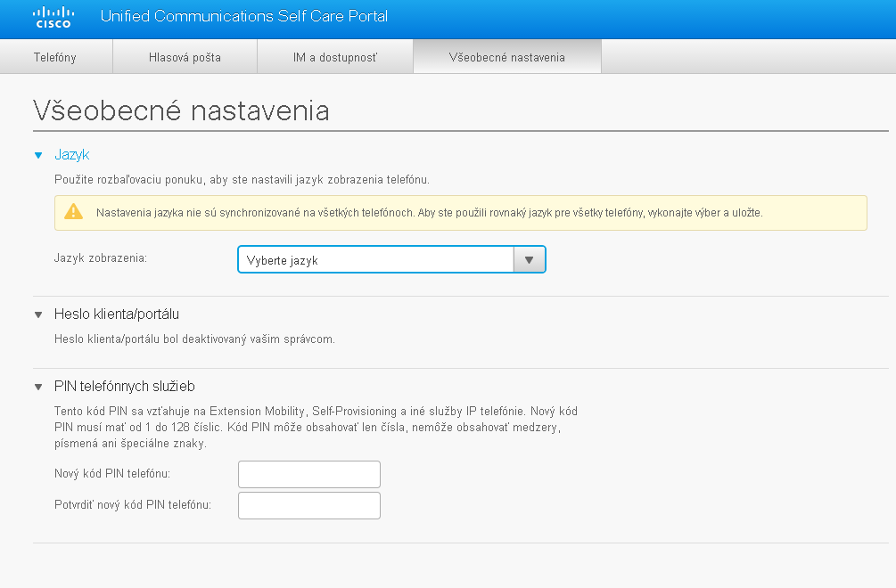Select the Všeobecné nastavenia tab
The image size is (896, 588).
[507, 57]
